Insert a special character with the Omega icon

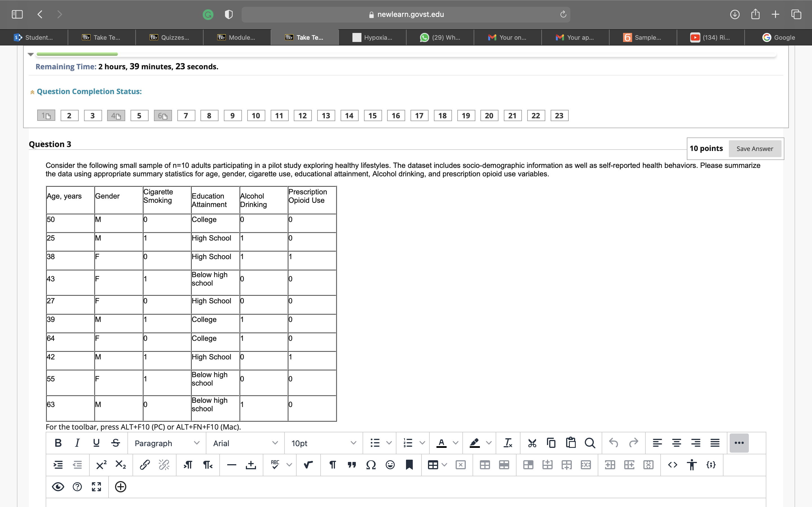pos(371,465)
